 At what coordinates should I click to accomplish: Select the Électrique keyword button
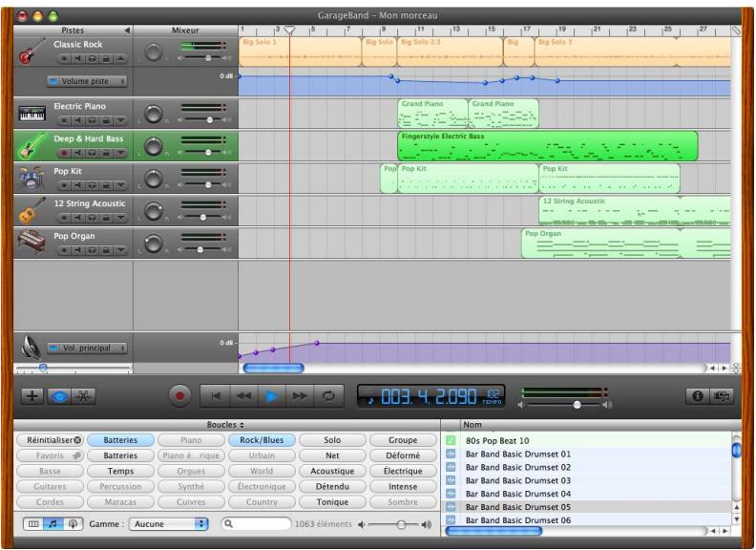[x=403, y=471]
